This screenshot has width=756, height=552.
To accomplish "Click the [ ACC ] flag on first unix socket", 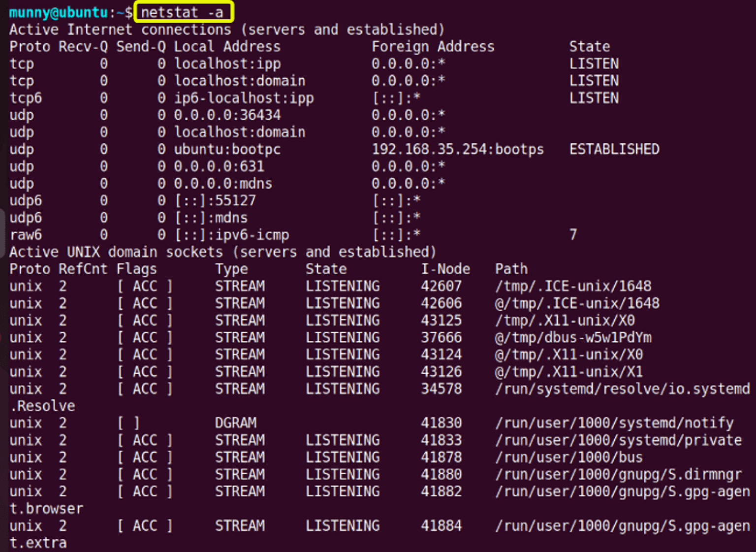I will click(x=144, y=286).
